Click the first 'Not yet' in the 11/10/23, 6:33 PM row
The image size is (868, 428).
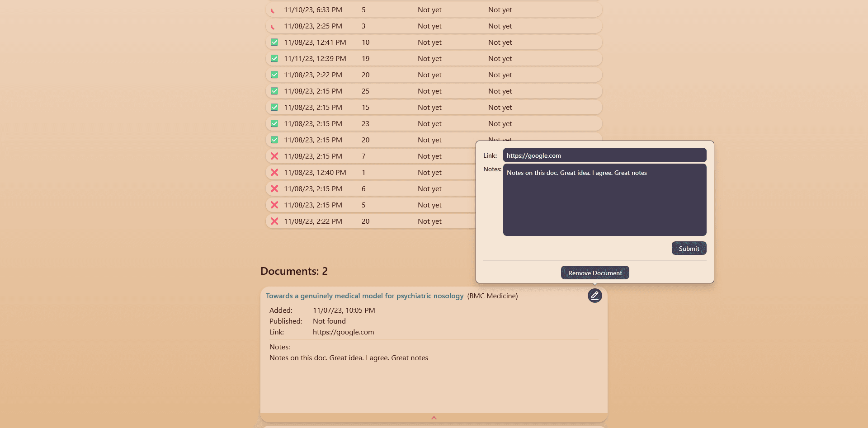429,10
